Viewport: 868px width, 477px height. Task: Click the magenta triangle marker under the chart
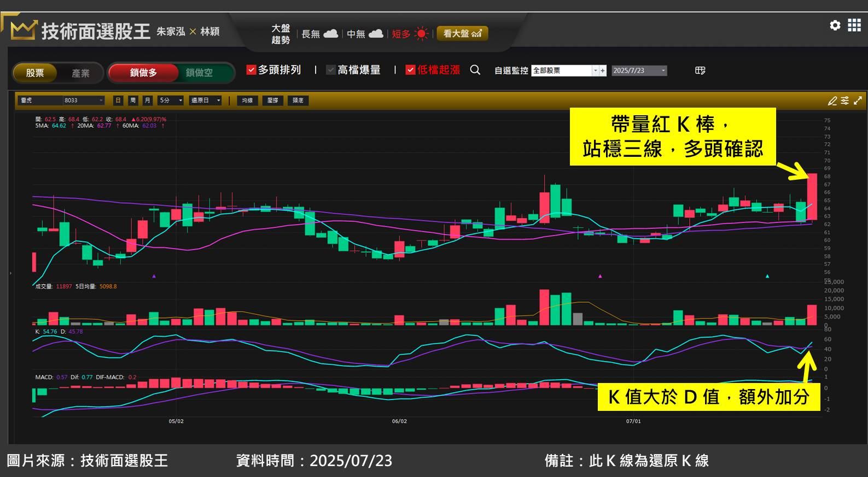click(600, 276)
